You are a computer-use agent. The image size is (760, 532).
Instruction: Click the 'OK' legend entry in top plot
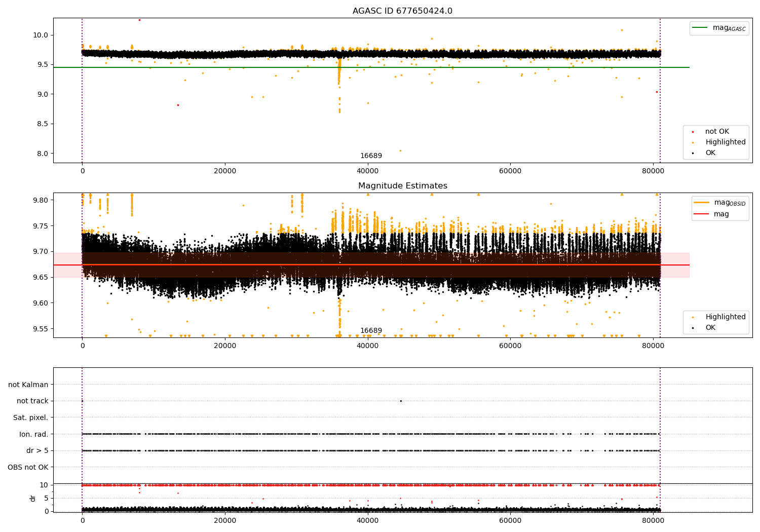point(710,153)
